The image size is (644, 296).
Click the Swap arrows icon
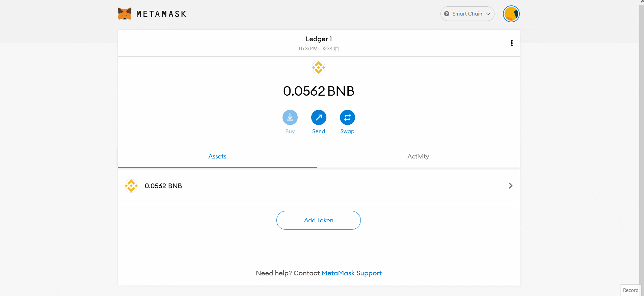tap(347, 118)
